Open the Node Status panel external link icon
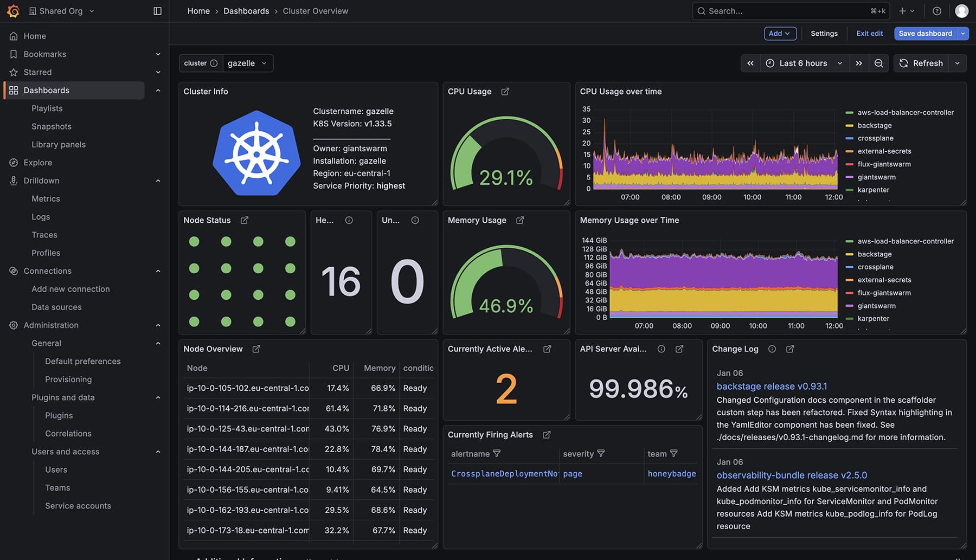 click(244, 220)
